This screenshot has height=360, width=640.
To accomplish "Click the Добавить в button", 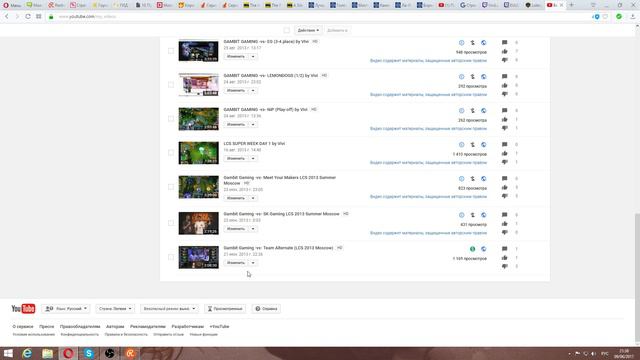I will coord(337,30).
